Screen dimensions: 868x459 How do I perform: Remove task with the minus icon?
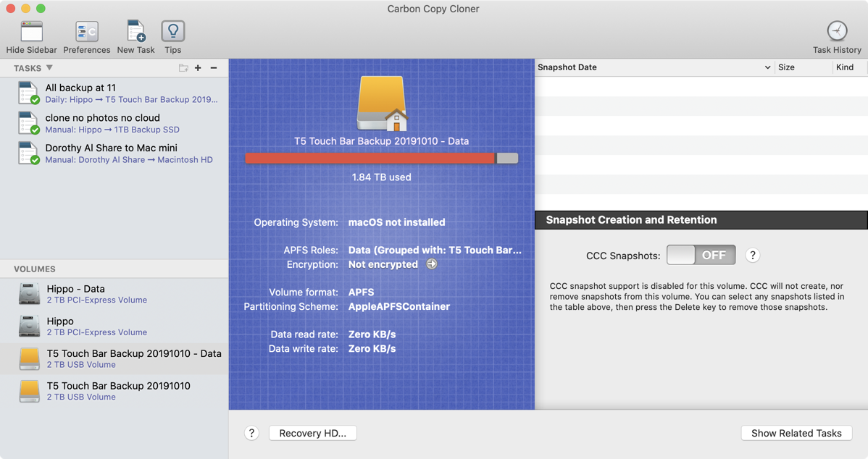(x=214, y=68)
